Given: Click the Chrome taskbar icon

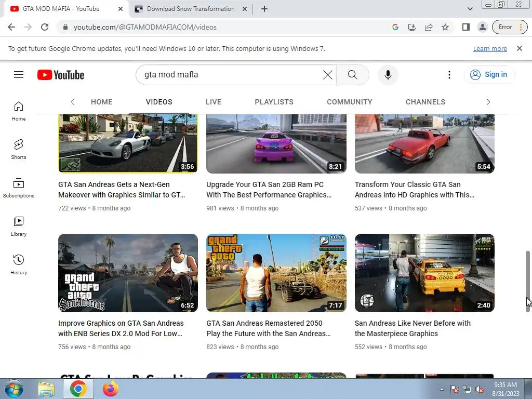Looking at the screenshot, I should pos(78,389).
